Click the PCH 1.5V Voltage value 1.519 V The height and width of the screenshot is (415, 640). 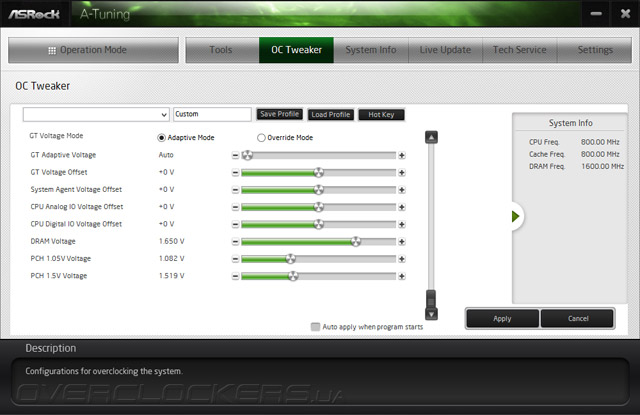click(x=171, y=276)
